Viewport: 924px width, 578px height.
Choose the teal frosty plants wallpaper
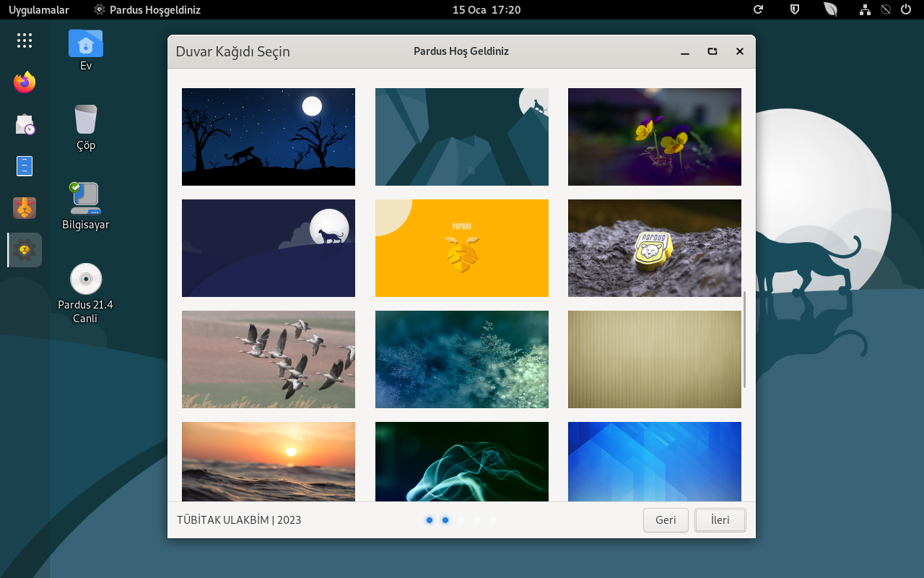click(x=462, y=359)
